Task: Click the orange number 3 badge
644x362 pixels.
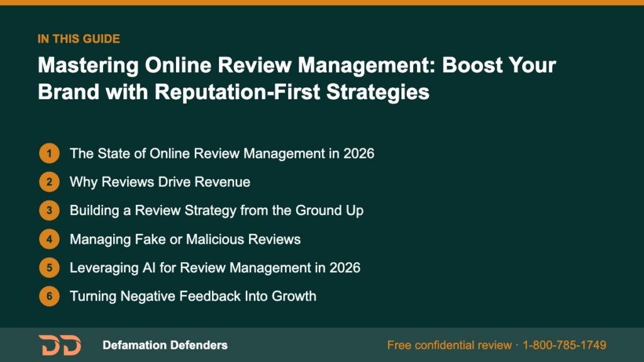Action: pos(49,211)
